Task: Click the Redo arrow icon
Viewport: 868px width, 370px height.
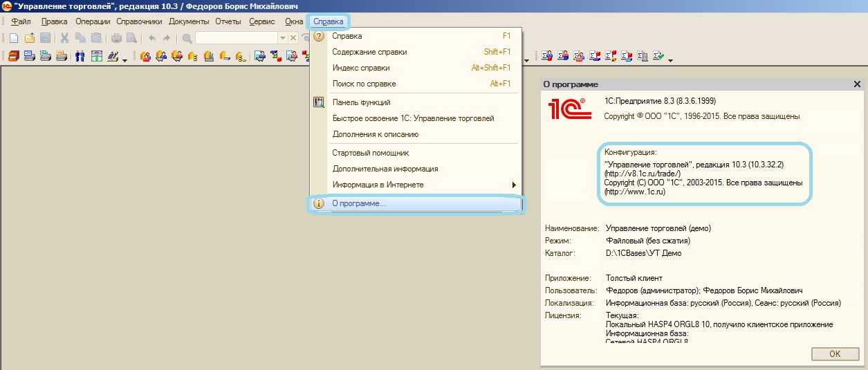Action: point(167,38)
